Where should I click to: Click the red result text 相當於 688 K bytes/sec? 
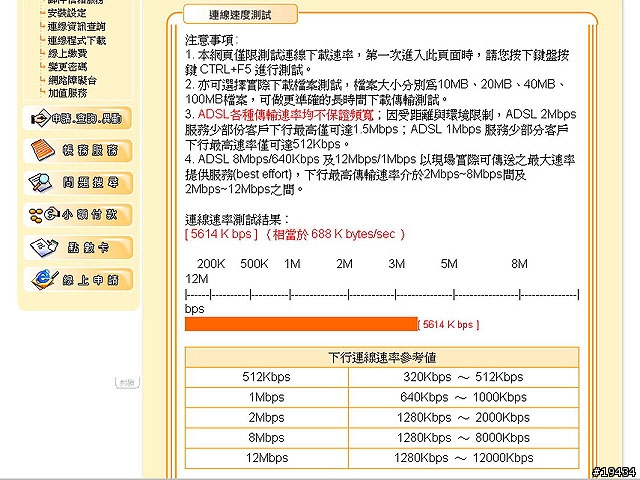pos(335,234)
